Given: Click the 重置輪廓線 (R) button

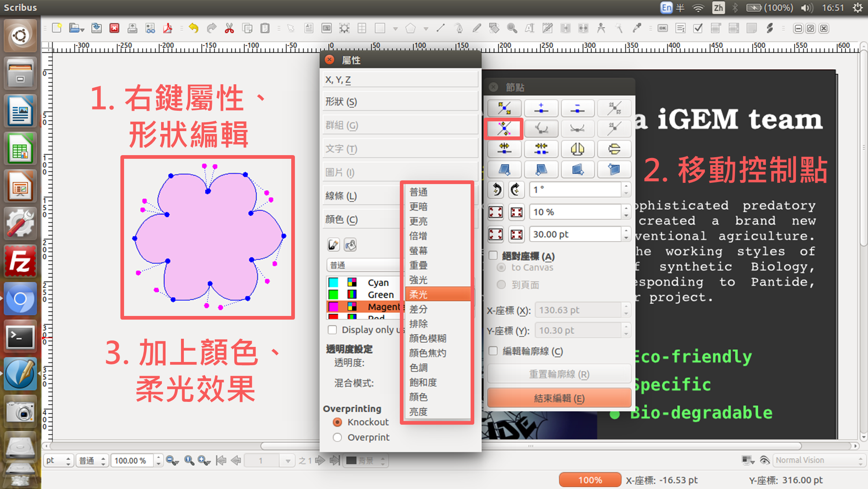Looking at the screenshot, I should 559,374.
